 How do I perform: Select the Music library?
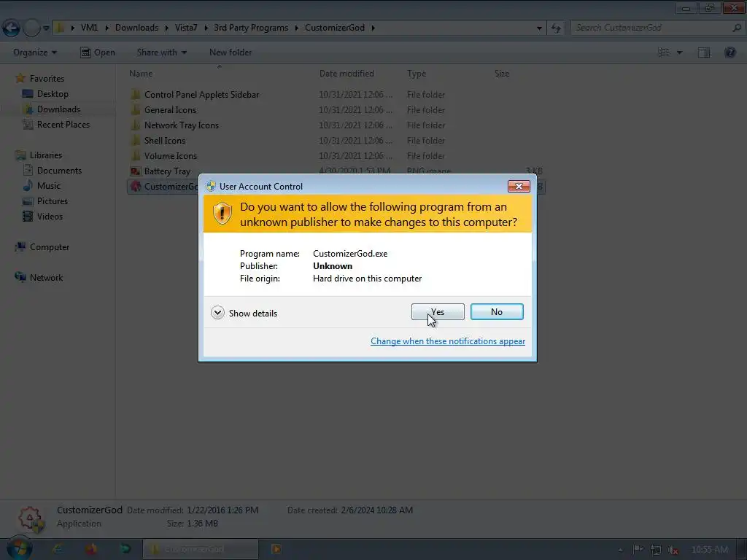tap(42, 186)
